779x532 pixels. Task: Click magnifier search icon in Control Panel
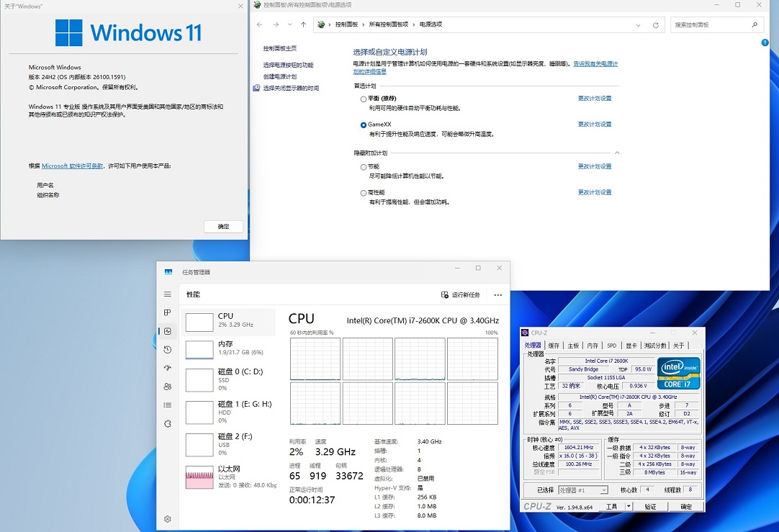click(755, 25)
